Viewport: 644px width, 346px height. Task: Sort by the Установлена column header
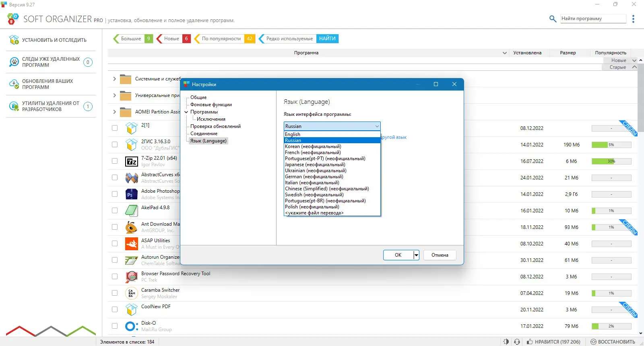point(527,53)
